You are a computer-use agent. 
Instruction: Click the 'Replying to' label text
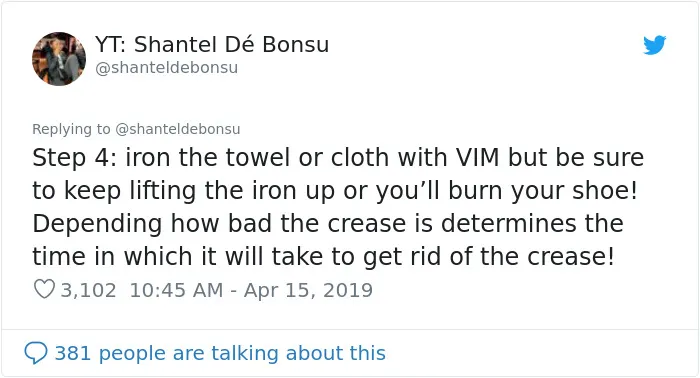tap(71, 129)
